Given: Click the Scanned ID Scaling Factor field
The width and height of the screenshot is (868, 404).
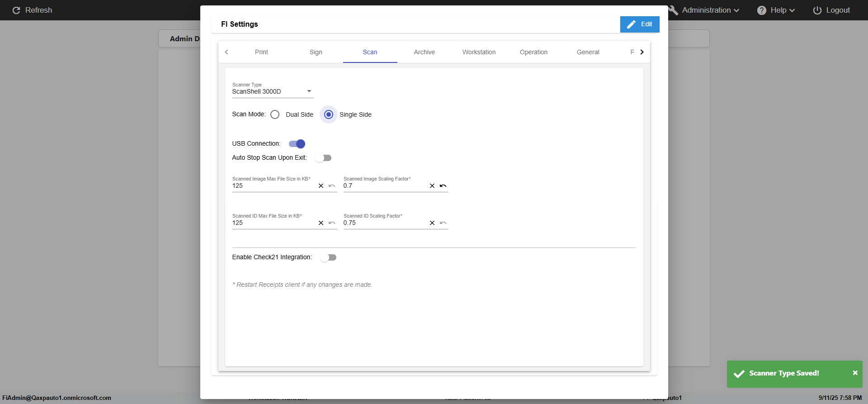Looking at the screenshot, I should click(384, 223).
